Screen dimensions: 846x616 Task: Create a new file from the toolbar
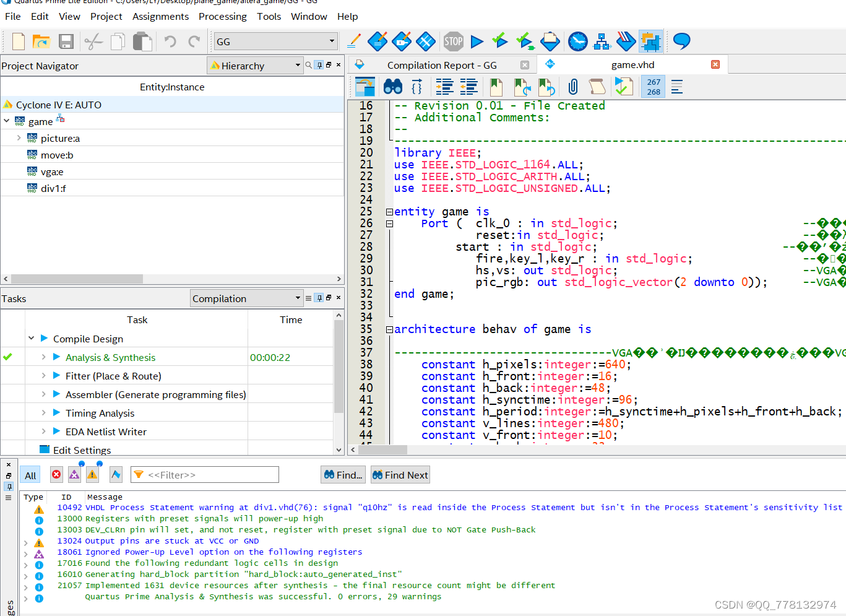(19, 41)
